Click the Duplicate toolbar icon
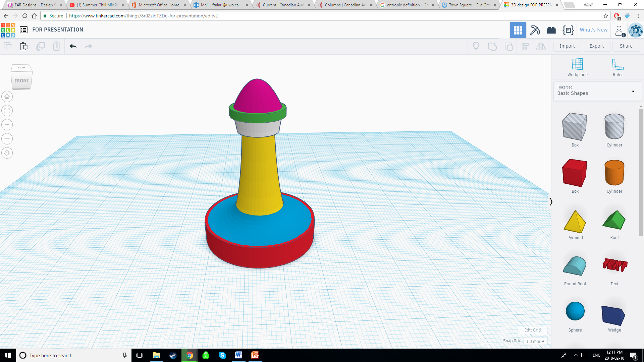The width and height of the screenshot is (644, 362). coord(40,46)
